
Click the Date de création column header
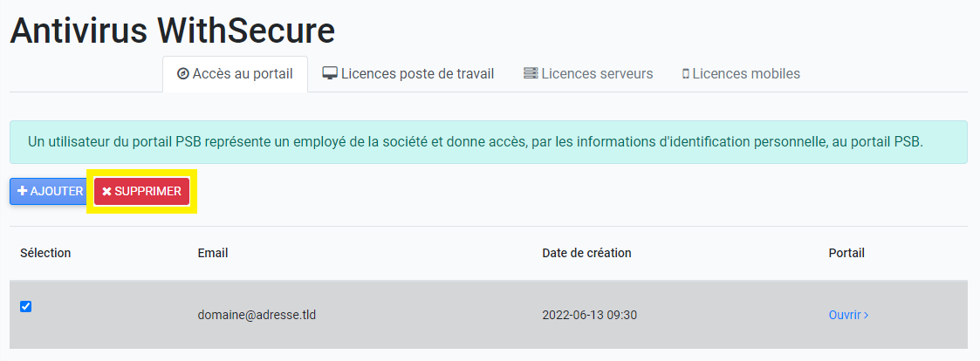coord(587,253)
